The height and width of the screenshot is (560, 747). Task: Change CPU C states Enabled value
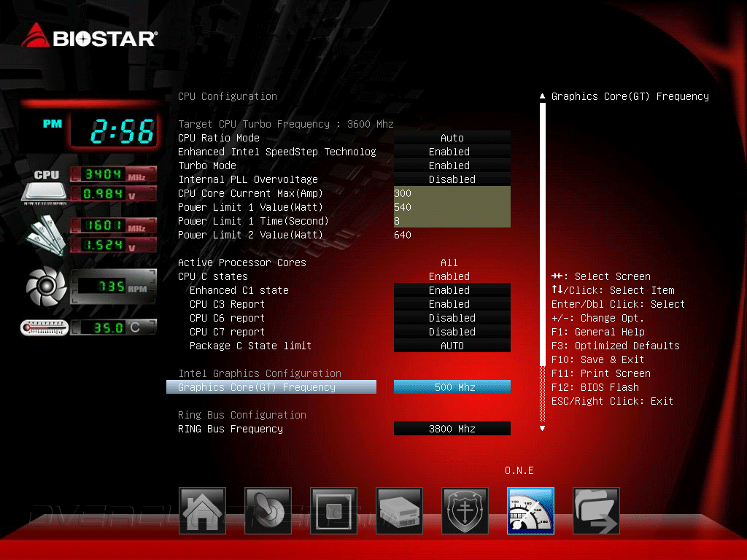tap(449, 276)
